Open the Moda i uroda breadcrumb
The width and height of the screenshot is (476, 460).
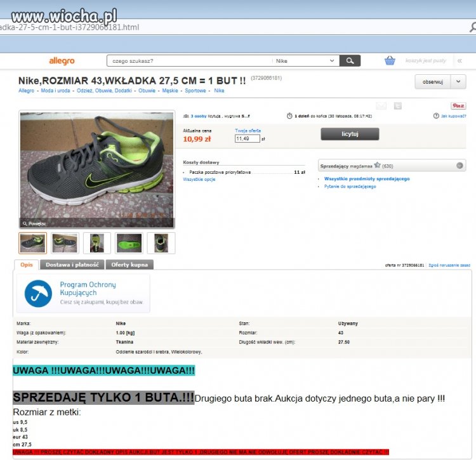point(55,91)
